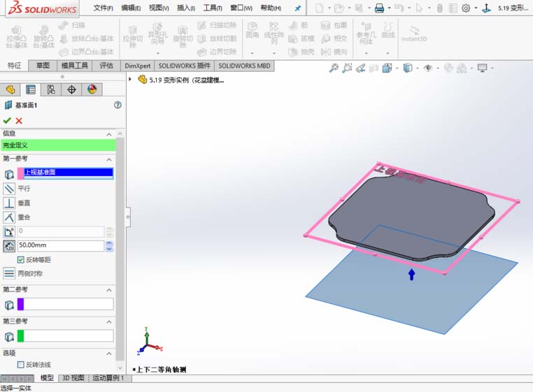Switch to the 运动算例 1 tab
This screenshot has height=392, width=533.
pyautogui.click(x=108, y=378)
